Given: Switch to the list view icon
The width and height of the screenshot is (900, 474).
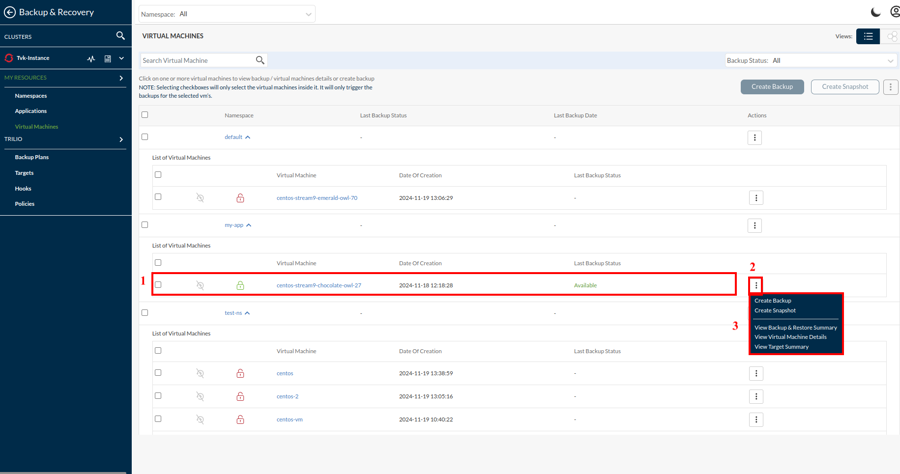Looking at the screenshot, I should tap(868, 37).
